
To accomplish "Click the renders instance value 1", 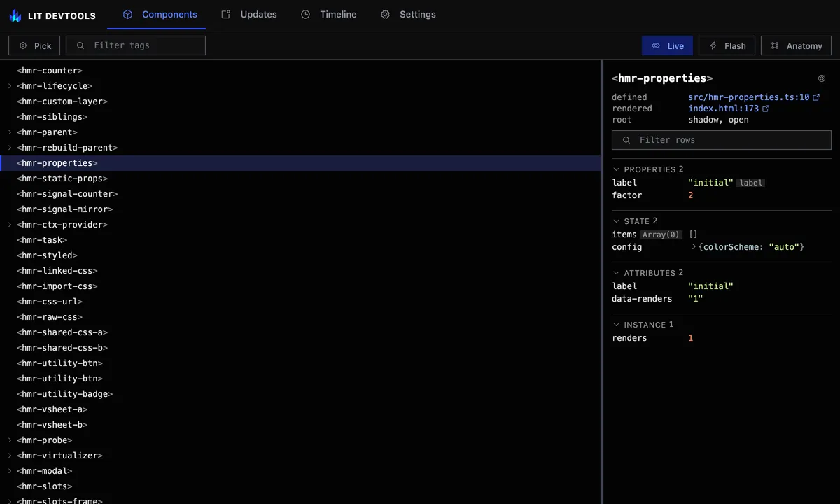I will pyautogui.click(x=691, y=338).
